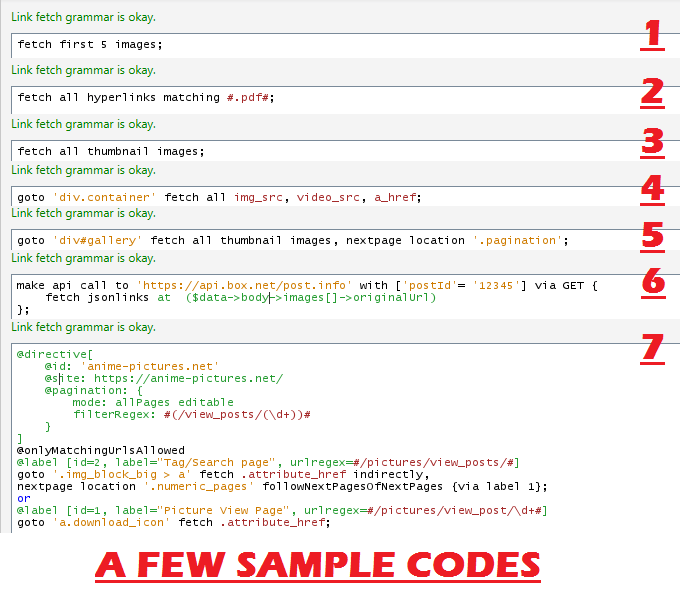Click the '};' closing line in the API sample
Screen dimensions: 680x590
point(23,310)
